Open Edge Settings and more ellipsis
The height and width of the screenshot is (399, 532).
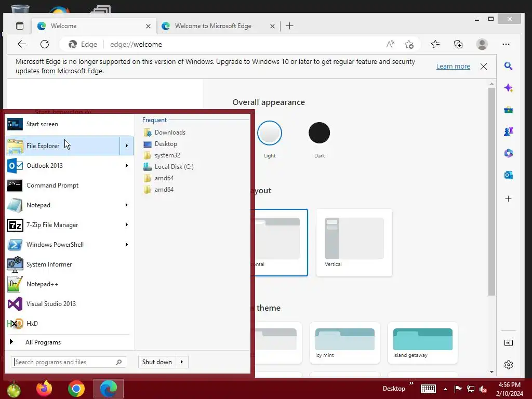(506, 44)
